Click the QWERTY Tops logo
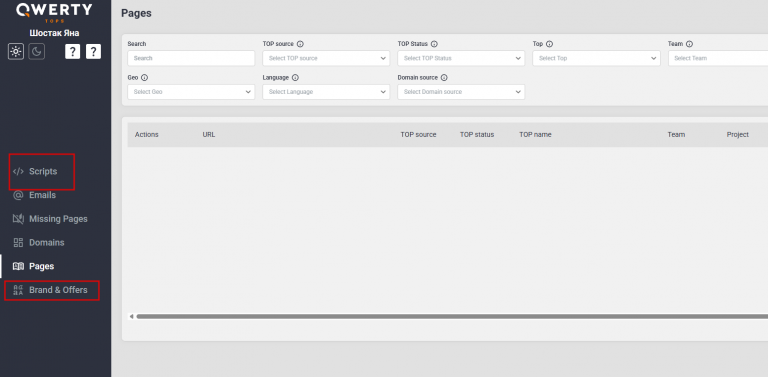 (x=54, y=12)
